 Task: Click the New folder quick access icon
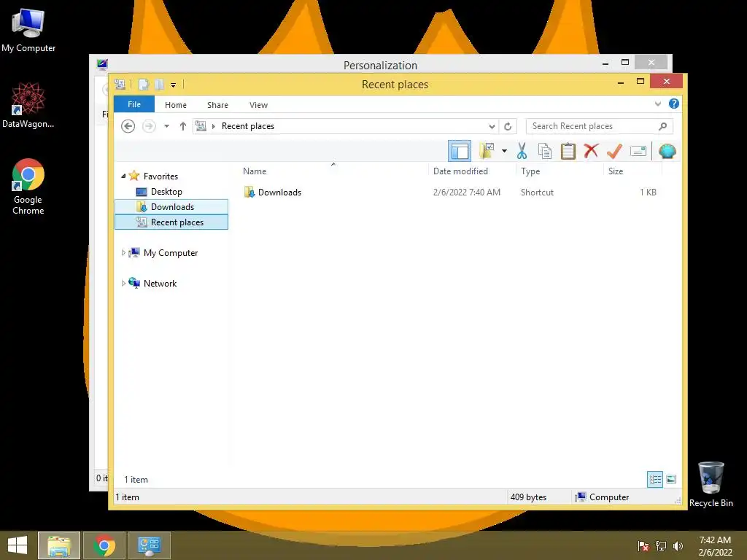click(159, 85)
